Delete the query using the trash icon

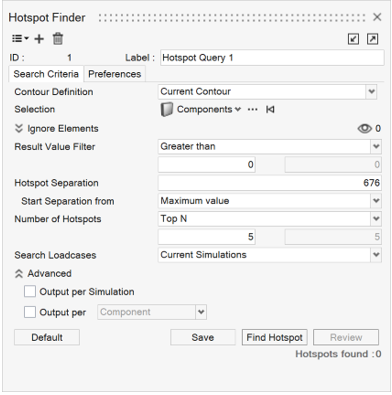pyautogui.click(x=58, y=39)
